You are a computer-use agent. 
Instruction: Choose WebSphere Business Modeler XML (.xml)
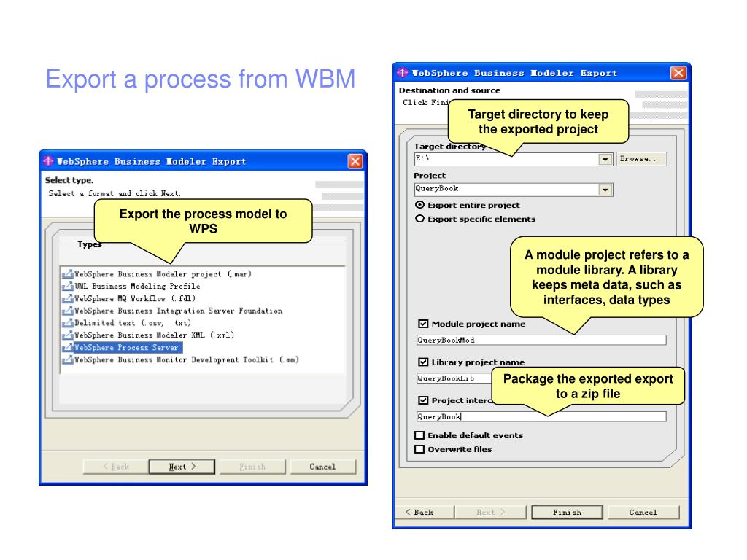tap(148, 335)
